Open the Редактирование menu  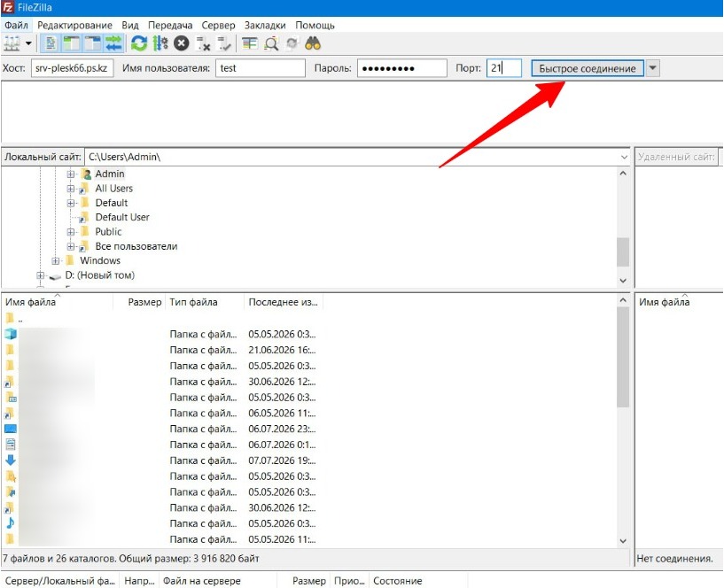74,26
